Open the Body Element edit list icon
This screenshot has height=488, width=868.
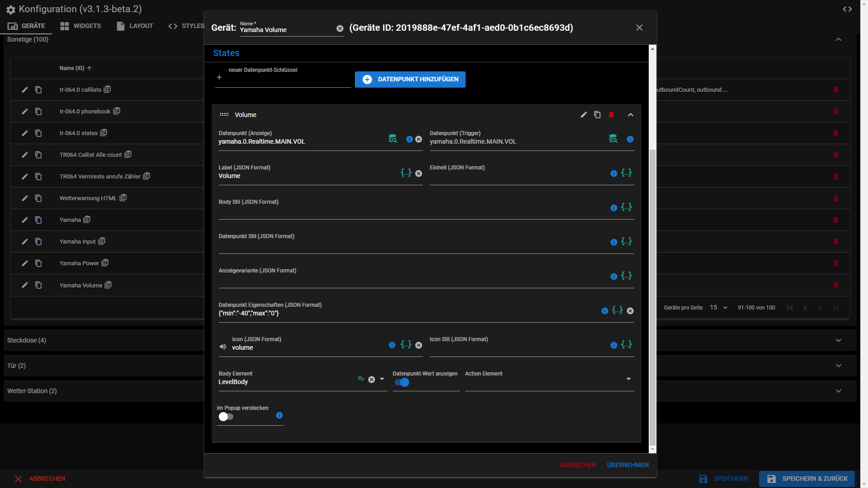click(x=361, y=379)
